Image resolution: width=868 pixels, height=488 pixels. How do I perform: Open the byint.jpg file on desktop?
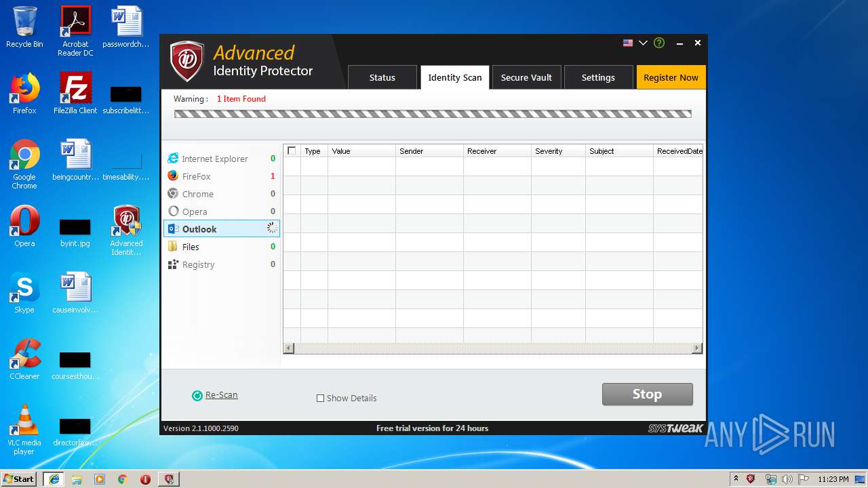click(75, 234)
